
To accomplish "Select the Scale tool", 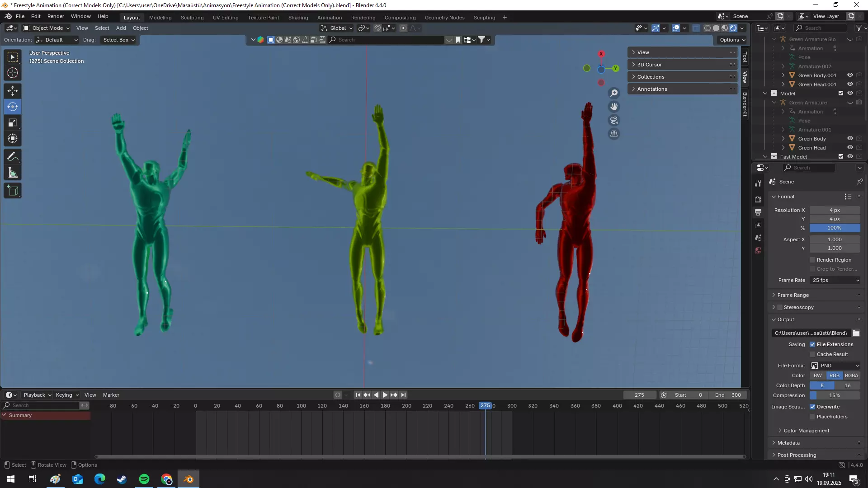I will pyautogui.click(x=13, y=123).
